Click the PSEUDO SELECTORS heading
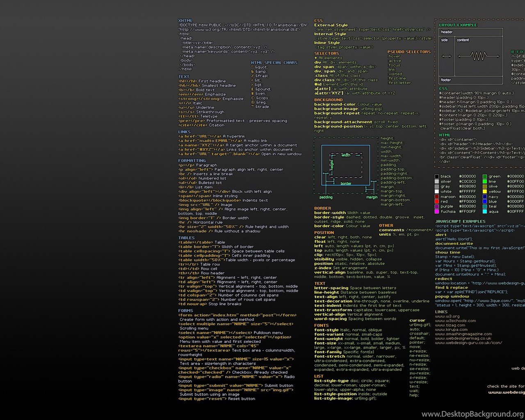Viewport: 525px width, 420px height. 409,52
